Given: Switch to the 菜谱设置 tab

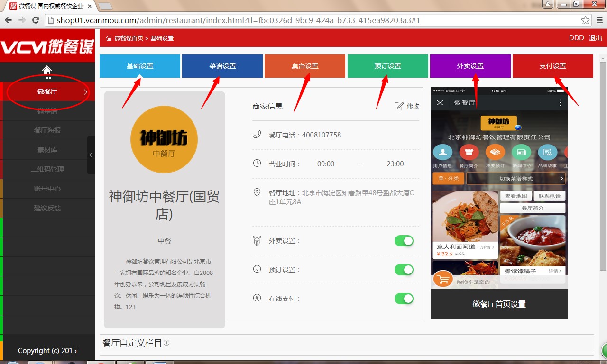Looking at the screenshot, I should (x=222, y=66).
